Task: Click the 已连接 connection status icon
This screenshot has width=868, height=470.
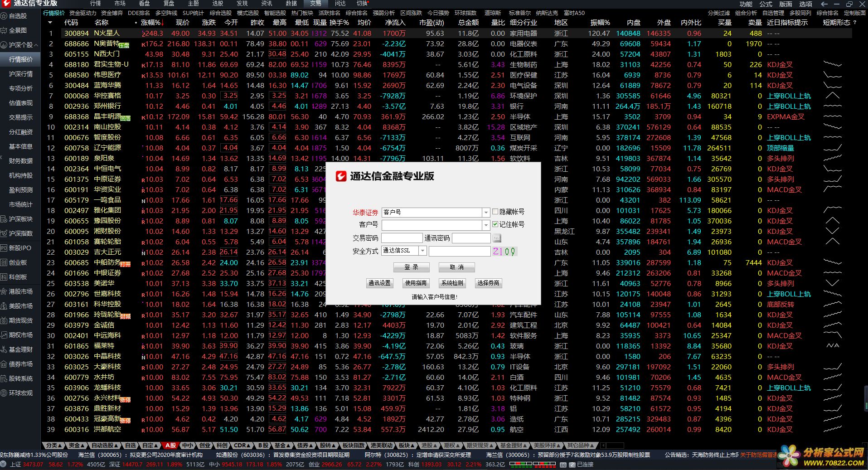Action: pyautogui.click(x=572, y=465)
